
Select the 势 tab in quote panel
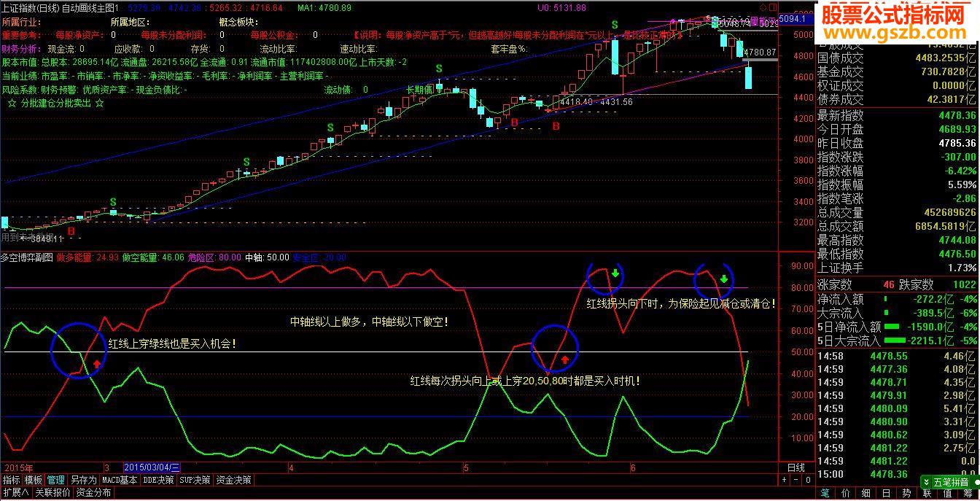pyautogui.click(x=906, y=494)
